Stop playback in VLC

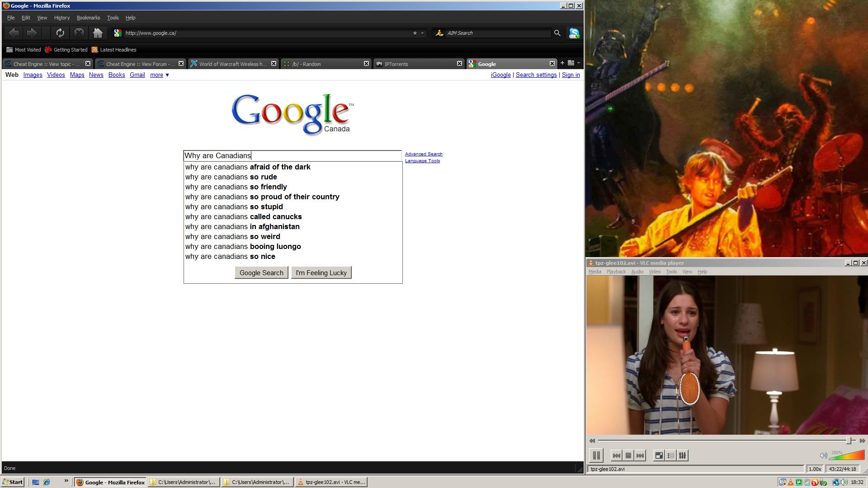pyautogui.click(x=628, y=455)
